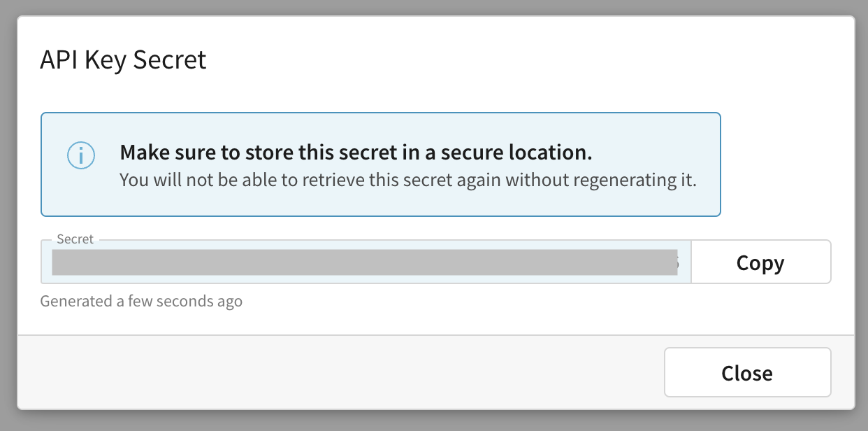
Task: Click the word "Secret" in the dialog title
Action: 170,59
